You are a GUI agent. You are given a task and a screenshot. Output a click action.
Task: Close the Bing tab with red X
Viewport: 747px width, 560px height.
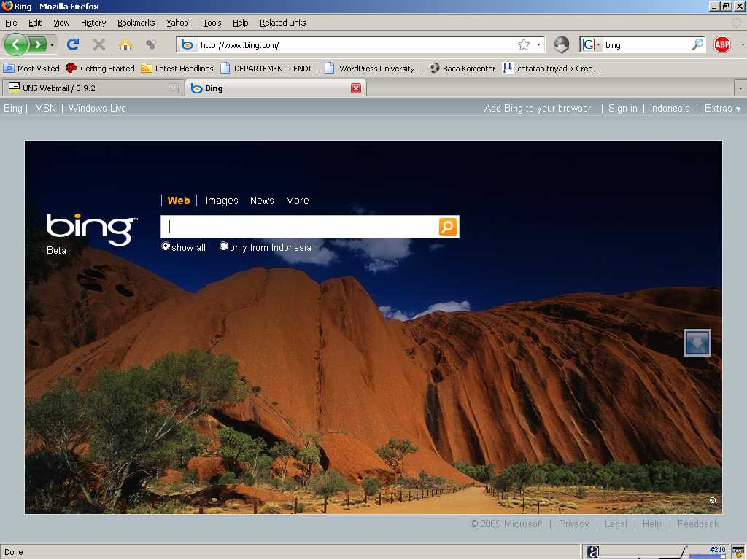coord(356,88)
